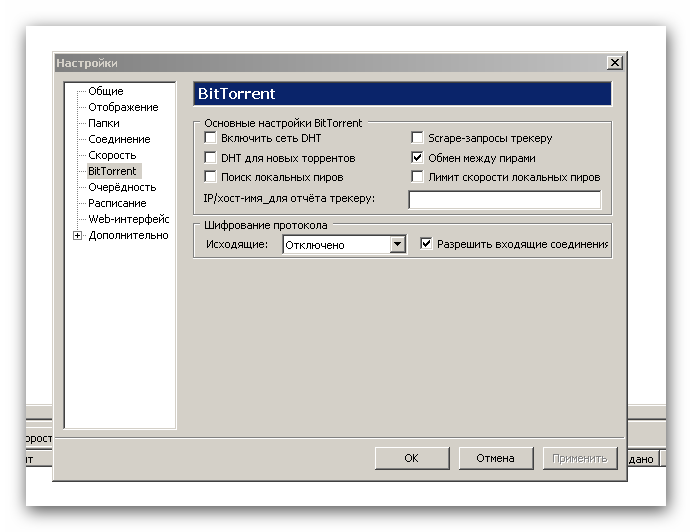Open "Очерёдность" settings page
The height and width of the screenshot is (532, 692).
click(122, 187)
